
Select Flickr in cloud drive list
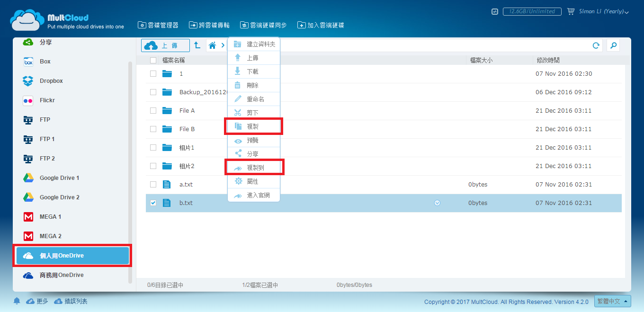pyautogui.click(x=47, y=100)
